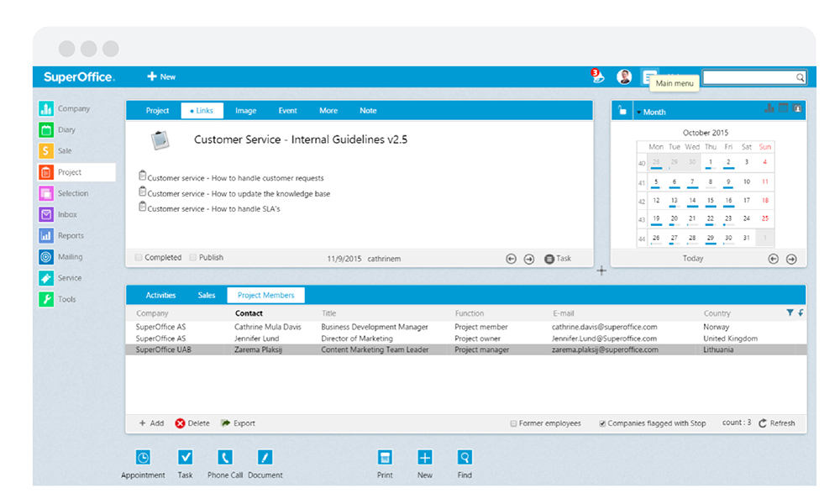Screen dimensions: 840x504
Task: Create a new Appointment
Action: [x=143, y=464]
